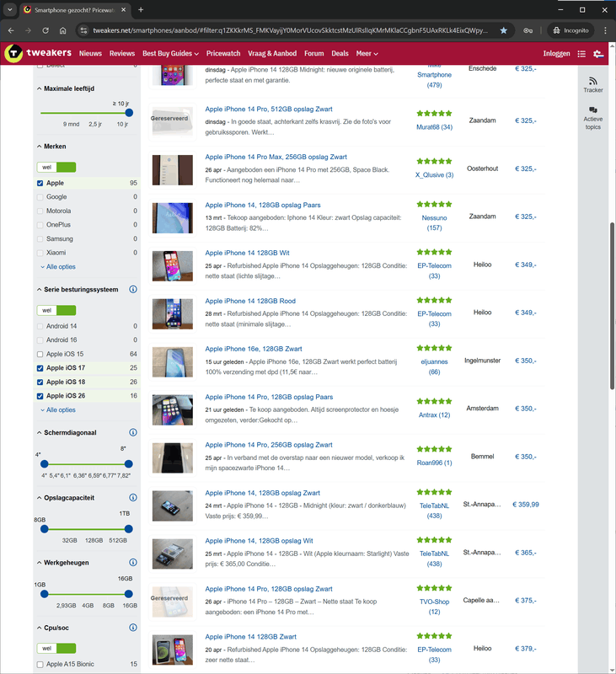Check the Apple A15 Bionic checkbox
Viewport: 616px width, 674px height.
(40, 665)
